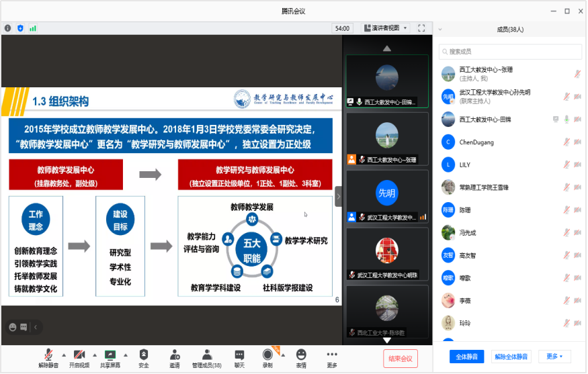Screen dimensions: 588x374
Task: Click microphone icon for 陈珊
Action: tap(566, 210)
